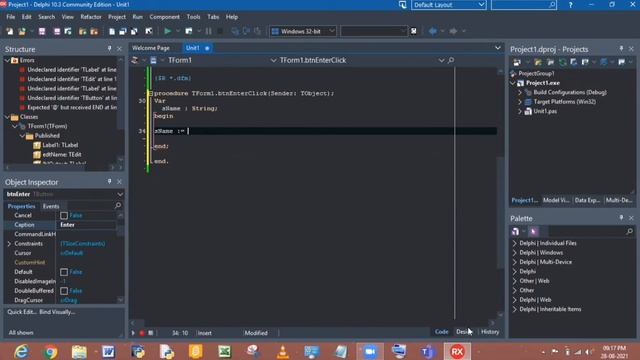The height and width of the screenshot is (360, 640).
Task: Click the help question mark in title bar
Action: (570, 5)
